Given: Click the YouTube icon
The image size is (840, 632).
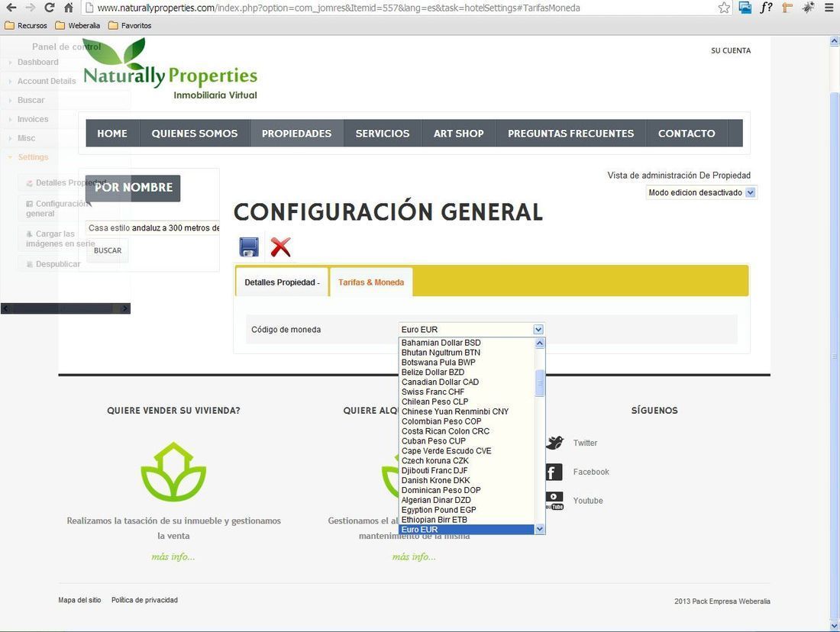Looking at the screenshot, I should [x=554, y=501].
